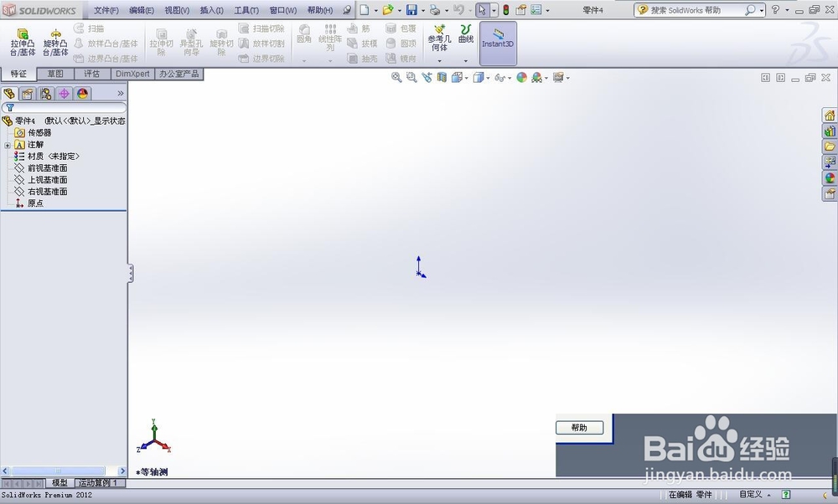Viewport: 838px width, 504px height.
Task: Open DisplayManager color sphere tab
Action: click(82, 94)
